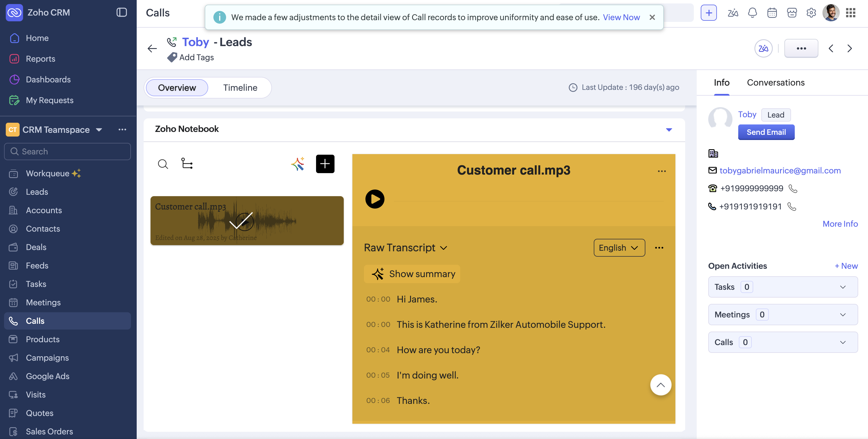Open Deals module in sidebar
The height and width of the screenshot is (439, 868).
coord(36,247)
